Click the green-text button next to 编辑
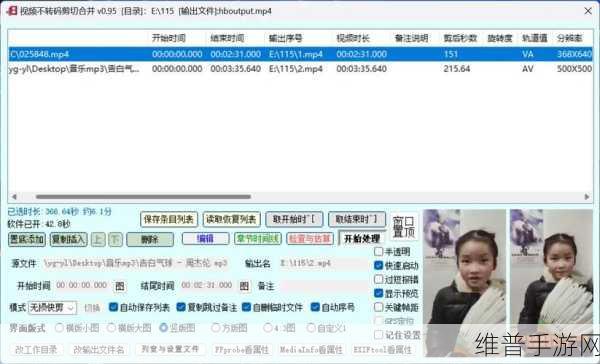This screenshot has width=600, height=364. click(258, 239)
